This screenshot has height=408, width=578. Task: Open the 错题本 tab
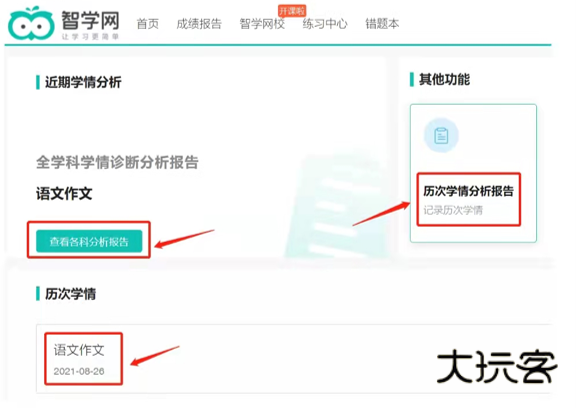(382, 24)
